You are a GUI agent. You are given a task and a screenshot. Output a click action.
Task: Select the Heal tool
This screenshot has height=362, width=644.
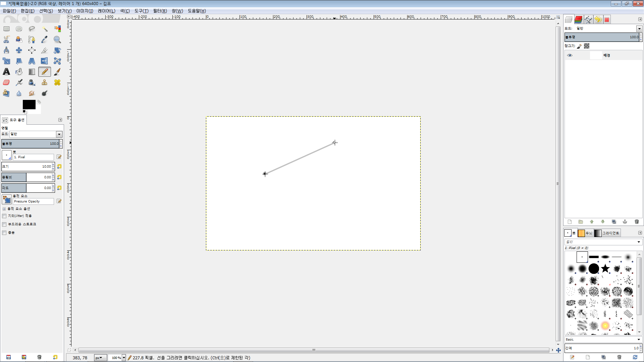pos(57,82)
